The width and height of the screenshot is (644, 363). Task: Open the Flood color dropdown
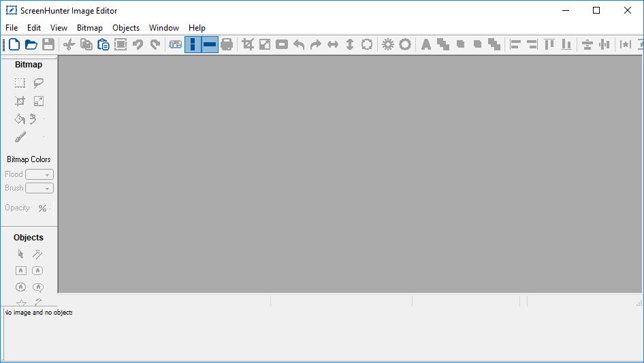(x=39, y=174)
